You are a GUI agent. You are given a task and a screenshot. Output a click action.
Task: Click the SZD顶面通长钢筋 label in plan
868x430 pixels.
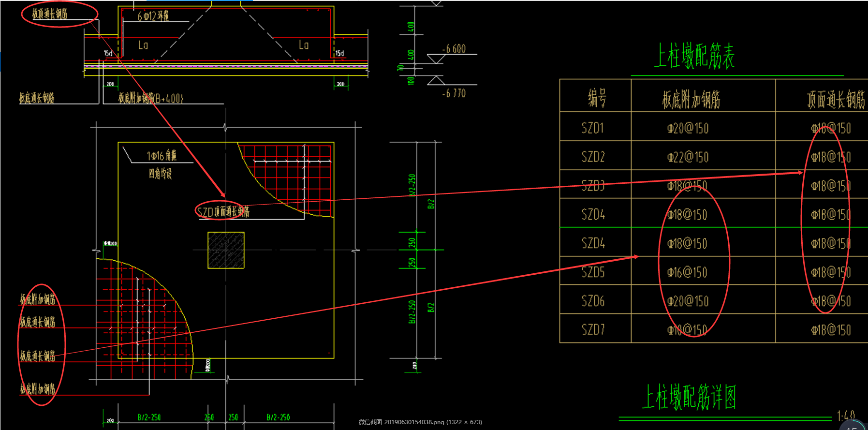click(x=223, y=211)
